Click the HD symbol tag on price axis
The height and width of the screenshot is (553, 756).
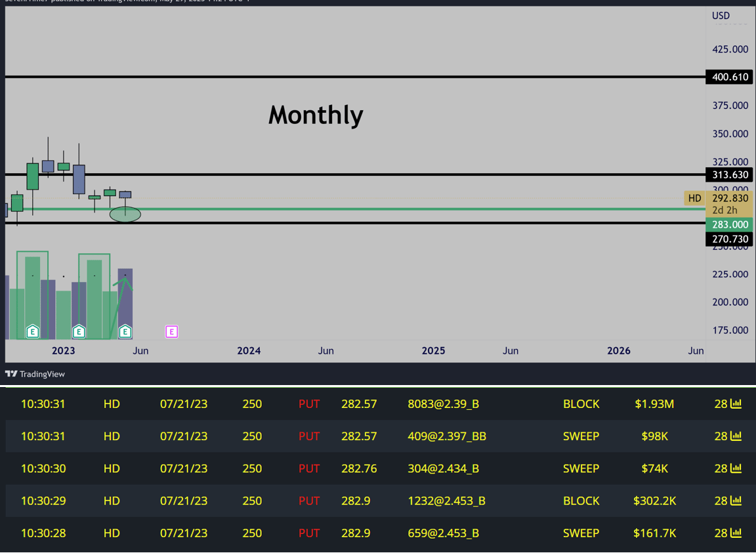tap(695, 198)
